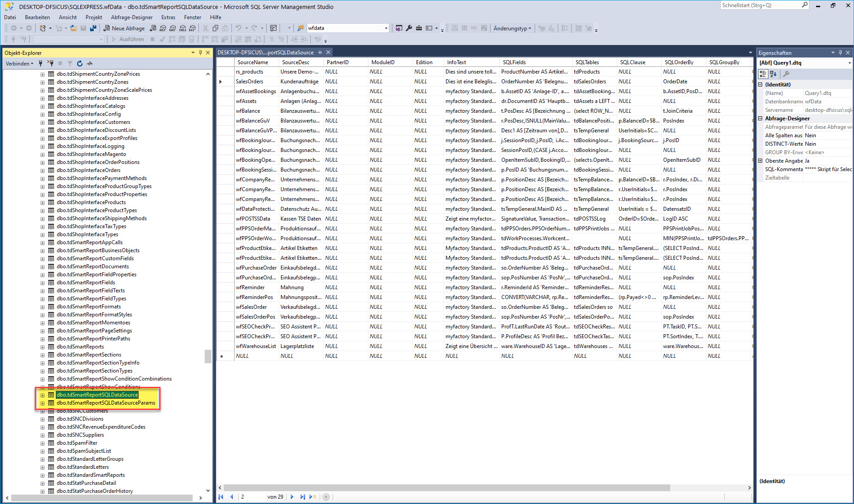Expand the dbo.tdSmartReportSQLDataSourceParams table node
854x504 pixels.
tap(43, 403)
